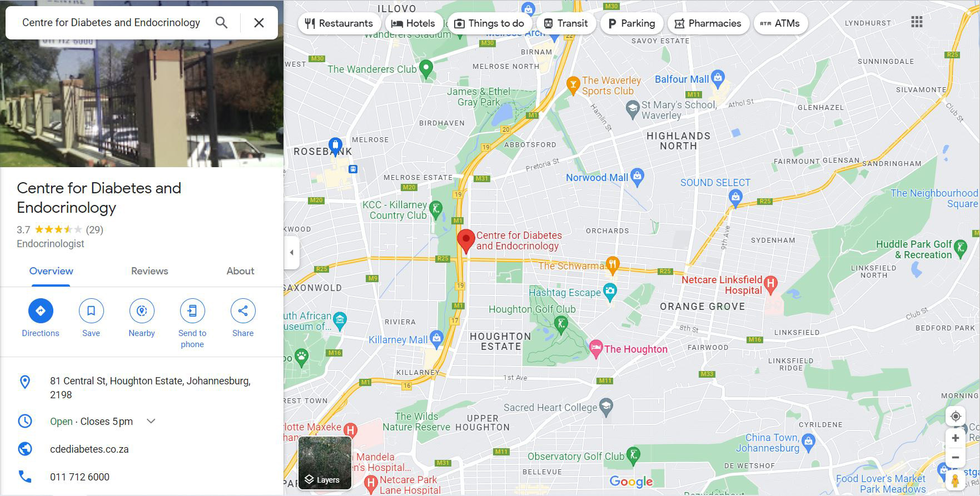The image size is (980, 496).
Task: Switch to the Reviews tab
Action: tap(150, 271)
